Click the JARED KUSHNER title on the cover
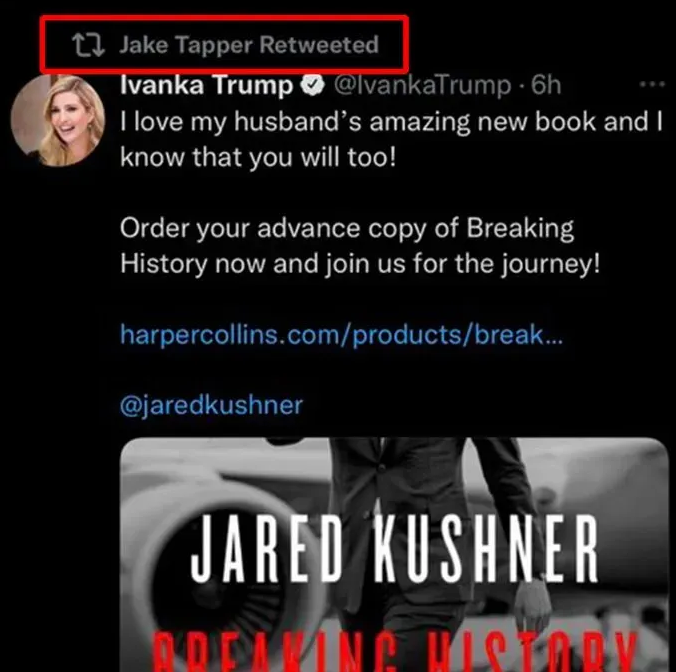The width and height of the screenshot is (676, 672). click(394, 548)
